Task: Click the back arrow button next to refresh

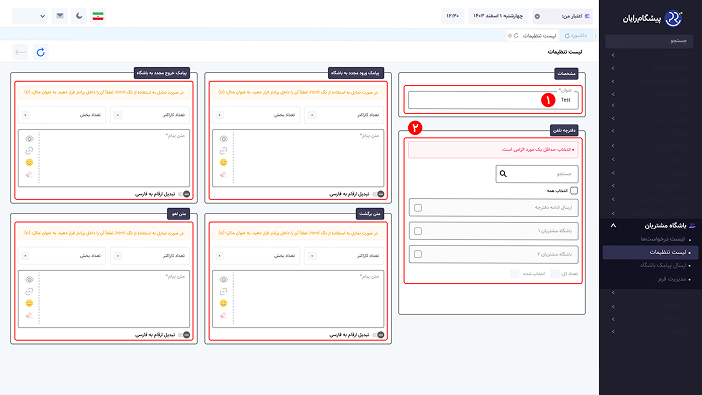Action: click(20, 52)
